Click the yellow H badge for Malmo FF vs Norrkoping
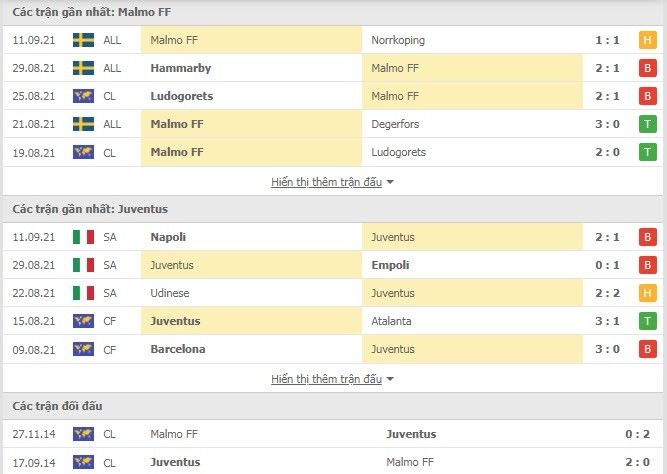 tap(647, 40)
